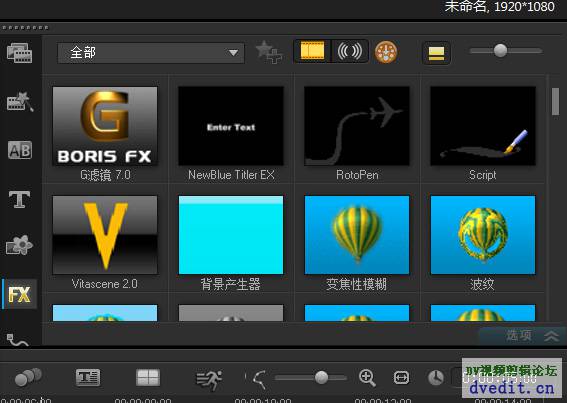Screen dimensions: 567x403
Task: Select the 背景产生器 filter thumbnail
Action: coord(231,235)
